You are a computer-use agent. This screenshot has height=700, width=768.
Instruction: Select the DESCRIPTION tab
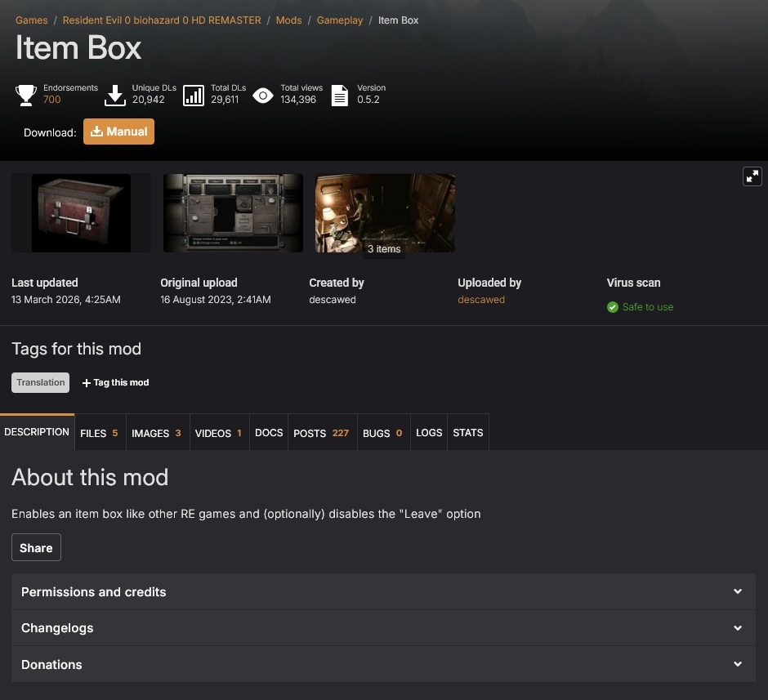click(37, 432)
